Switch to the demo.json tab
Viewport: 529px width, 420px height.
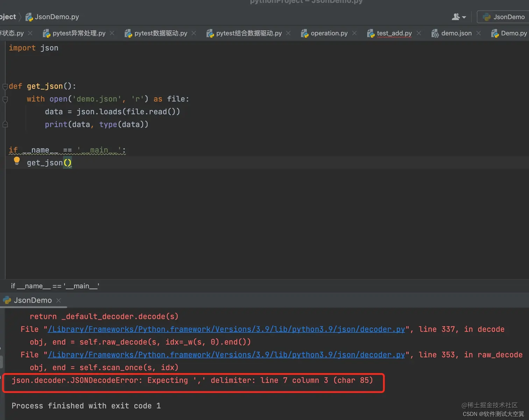pyautogui.click(x=456, y=33)
